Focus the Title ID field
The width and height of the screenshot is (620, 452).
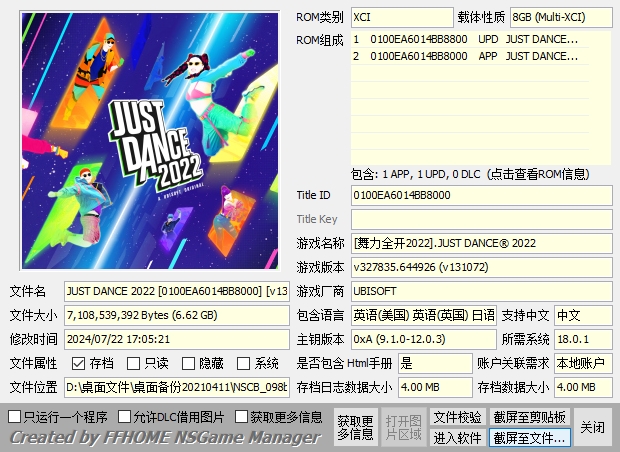[x=482, y=195]
